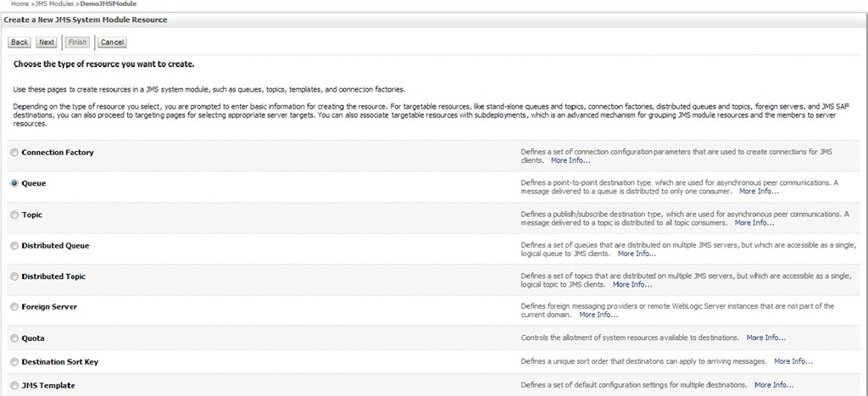Open More Info link for Topic

point(754,223)
